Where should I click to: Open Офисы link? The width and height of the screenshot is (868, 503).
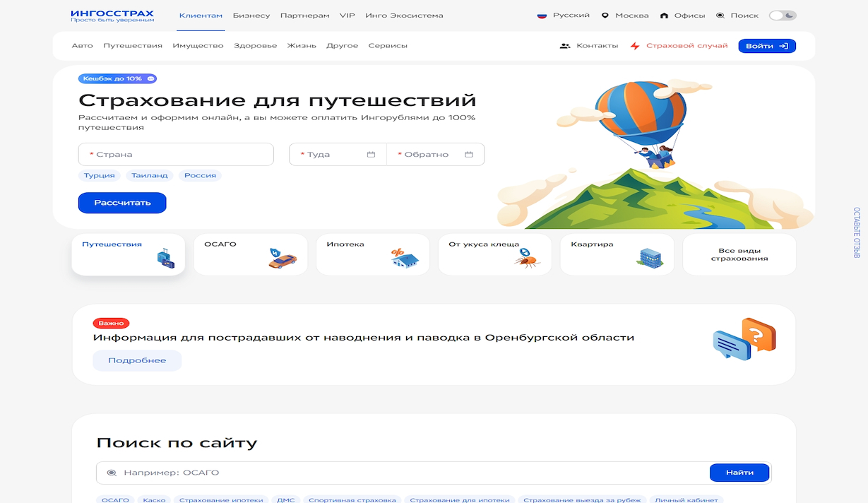click(x=689, y=16)
